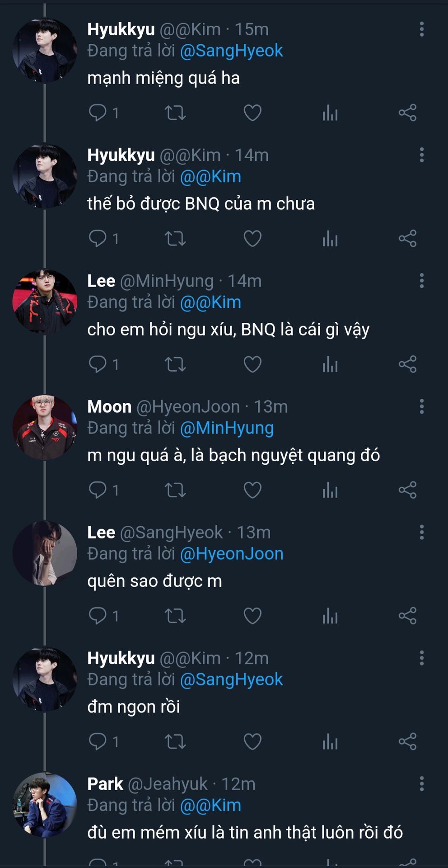Open more options on Park's tweet
448x868 pixels.
(422, 783)
